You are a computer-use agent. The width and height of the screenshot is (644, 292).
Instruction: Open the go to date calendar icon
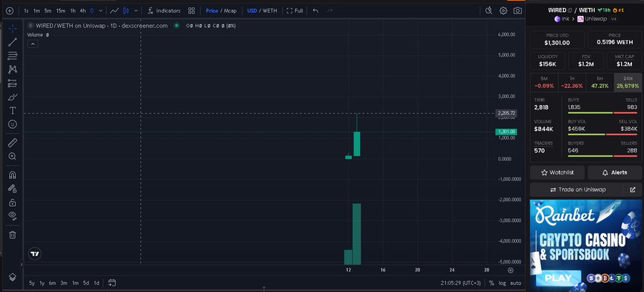click(112, 283)
